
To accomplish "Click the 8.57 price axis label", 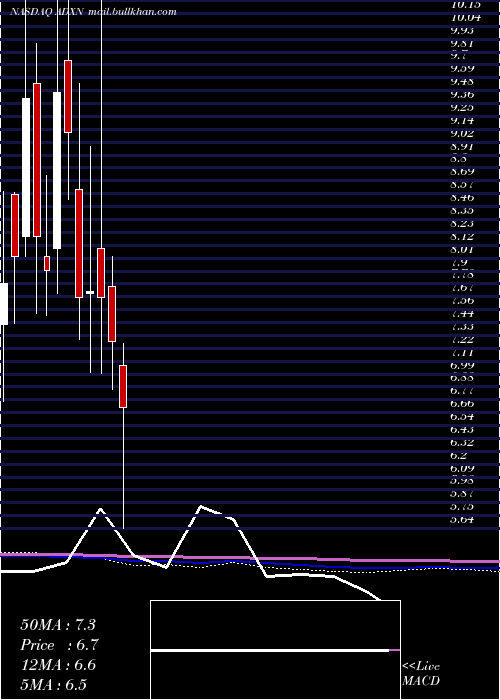I will pos(462,184).
